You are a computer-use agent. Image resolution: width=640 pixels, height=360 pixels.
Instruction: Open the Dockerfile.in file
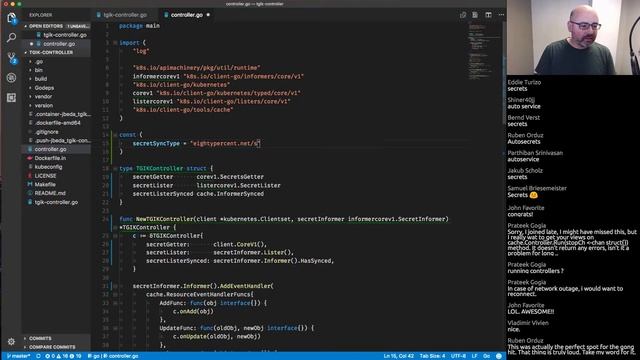57,158
